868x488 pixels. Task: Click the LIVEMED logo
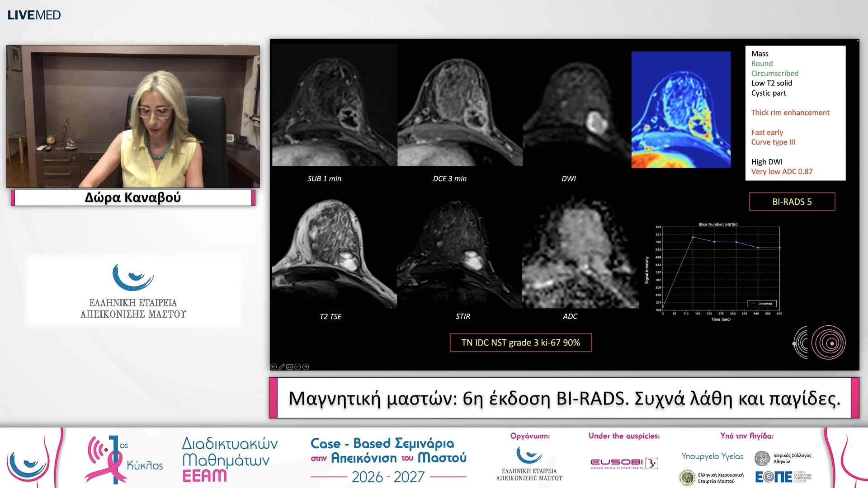[34, 15]
